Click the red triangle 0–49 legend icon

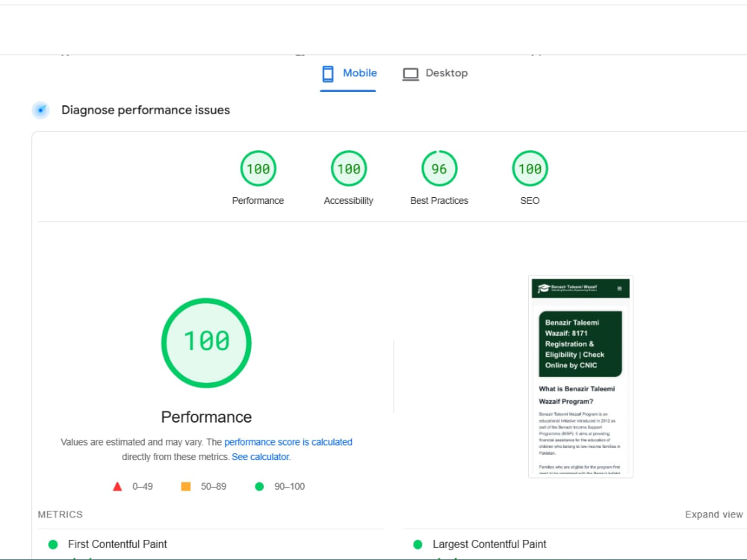pos(117,486)
